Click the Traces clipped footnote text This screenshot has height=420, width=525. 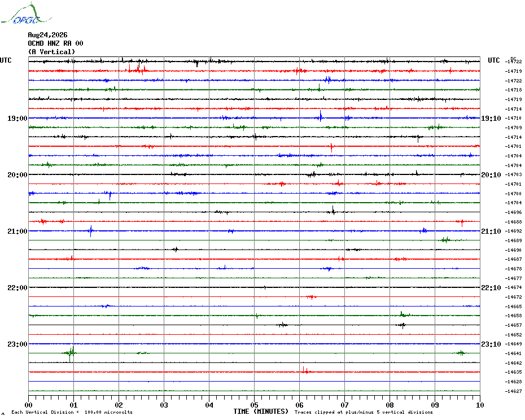click(x=364, y=412)
